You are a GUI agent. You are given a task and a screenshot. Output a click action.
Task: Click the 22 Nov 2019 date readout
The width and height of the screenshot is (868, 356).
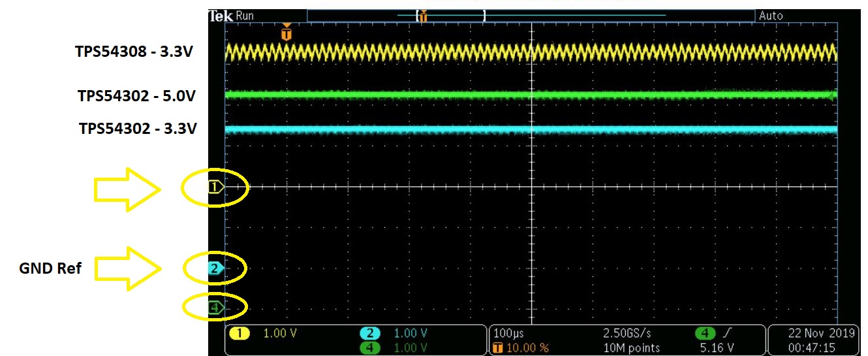821,334
